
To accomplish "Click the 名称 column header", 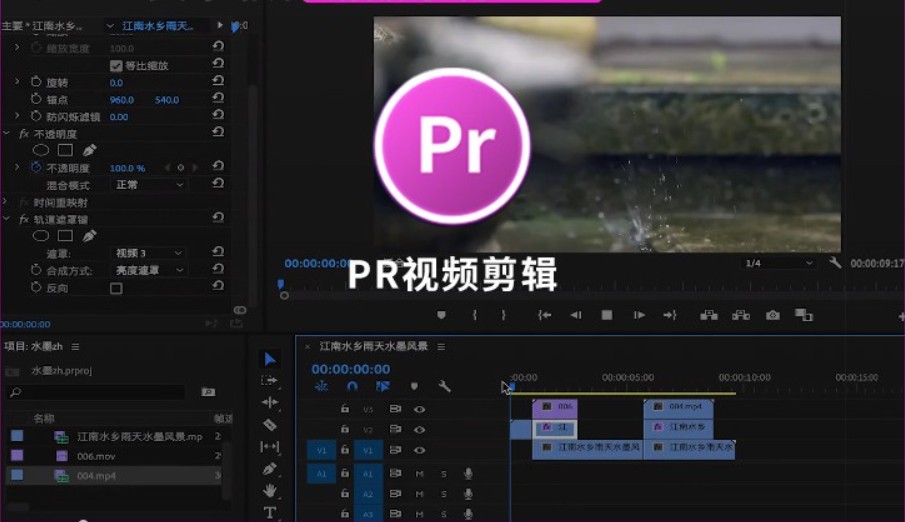I will 44,418.
